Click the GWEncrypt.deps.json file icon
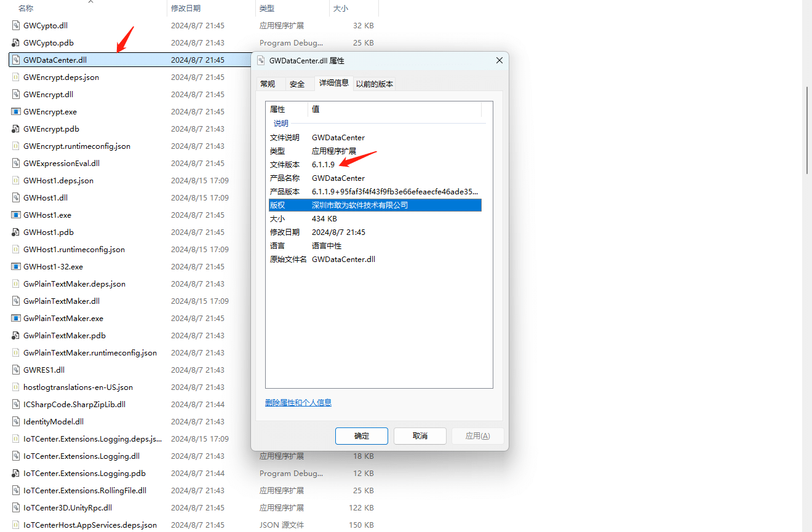Viewport: 812px width, 532px height. [x=16, y=77]
